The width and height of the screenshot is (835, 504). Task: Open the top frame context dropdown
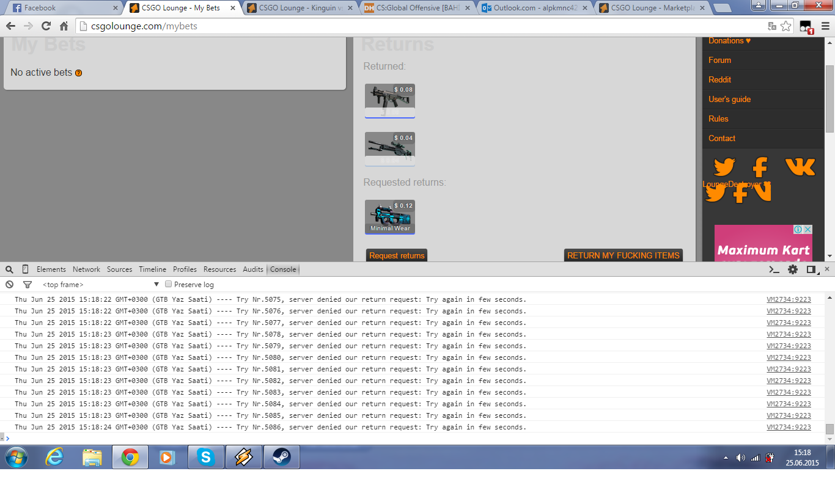pos(101,285)
